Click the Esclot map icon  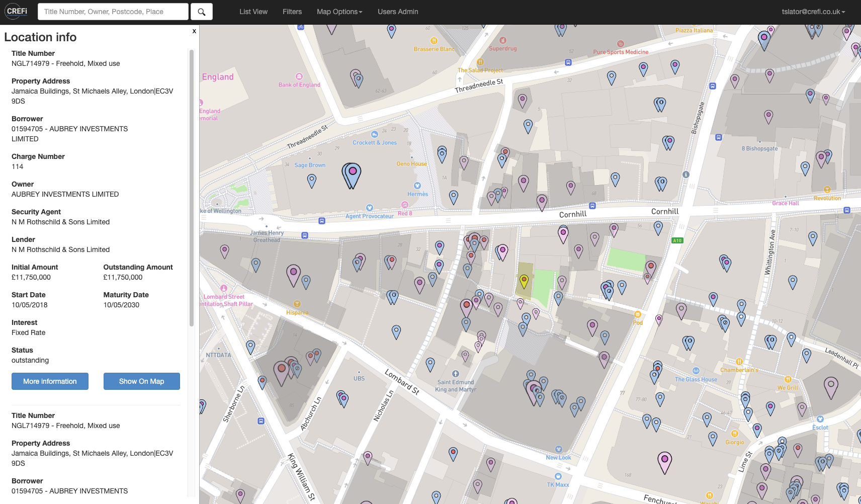(820, 419)
